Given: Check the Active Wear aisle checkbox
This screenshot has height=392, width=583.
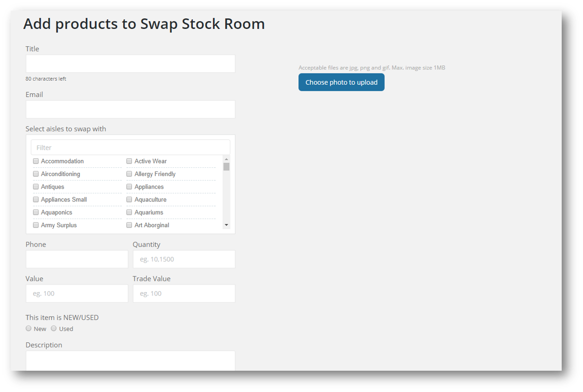Looking at the screenshot, I should point(129,161).
